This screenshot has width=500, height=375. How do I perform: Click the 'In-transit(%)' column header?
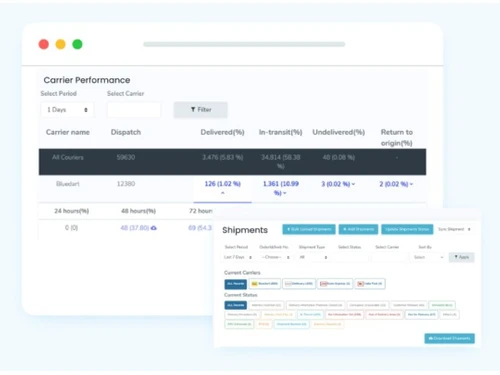point(280,132)
